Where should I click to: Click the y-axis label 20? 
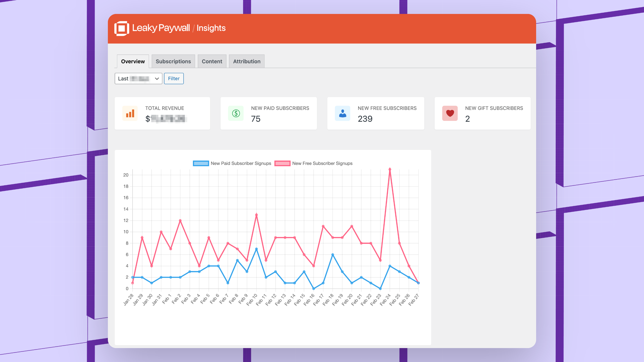pos(126,175)
